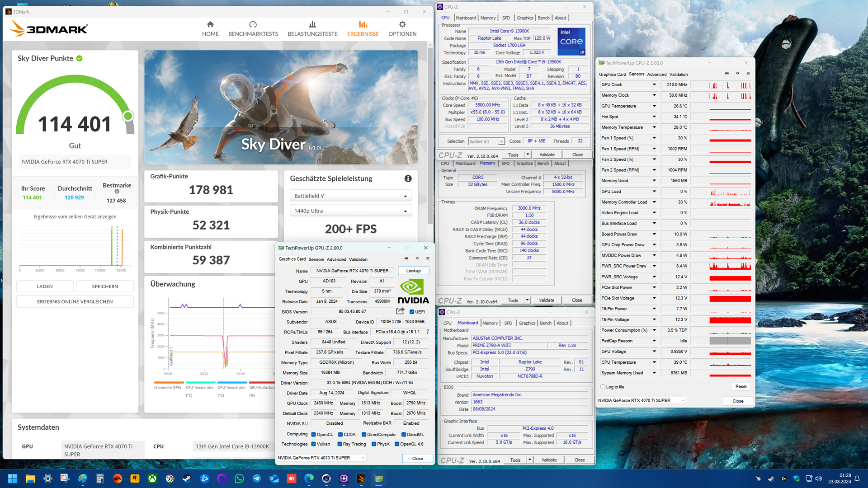Click Lookup button in GPU-Z

[413, 271]
